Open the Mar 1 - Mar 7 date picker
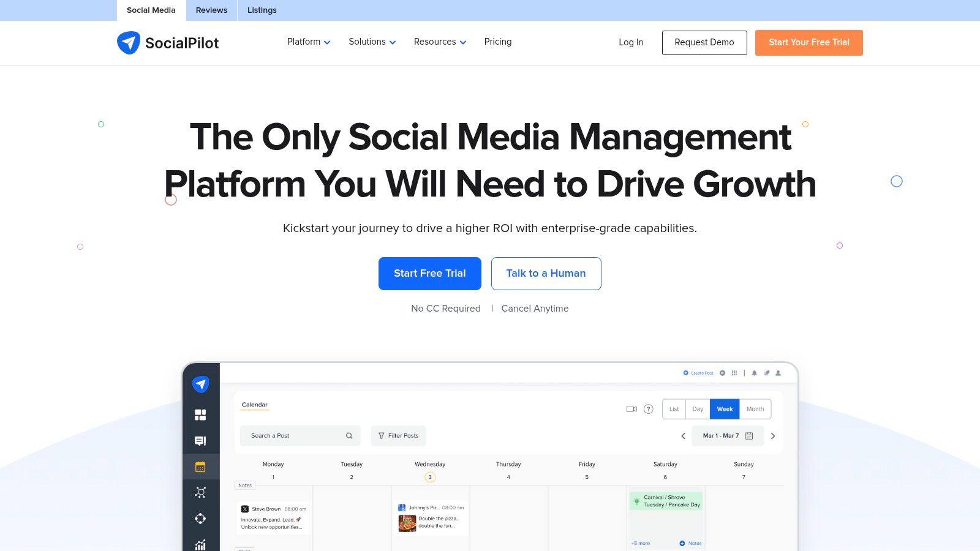Screen dimensions: 980x551 pyautogui.click(x=728, y=435)
